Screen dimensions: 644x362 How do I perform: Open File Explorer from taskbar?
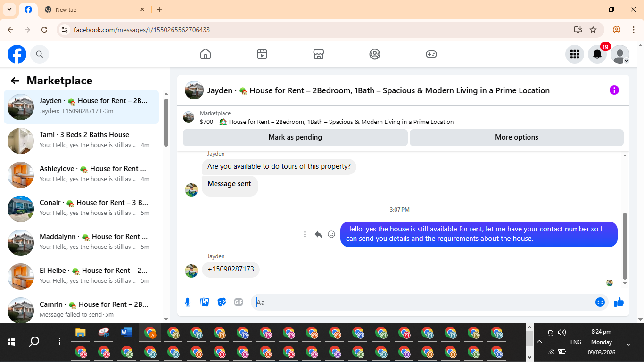(81, 333)
